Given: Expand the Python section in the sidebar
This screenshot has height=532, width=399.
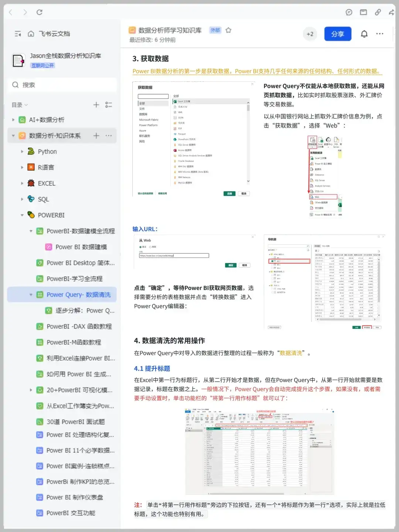Looking at the screenshot, I should (x=22, y=151).
